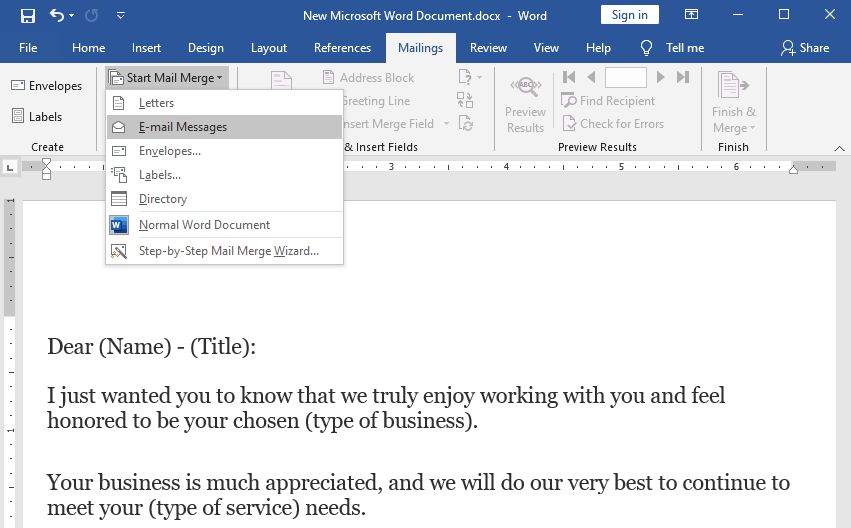Click the Greeting Line button

[376, 101]
